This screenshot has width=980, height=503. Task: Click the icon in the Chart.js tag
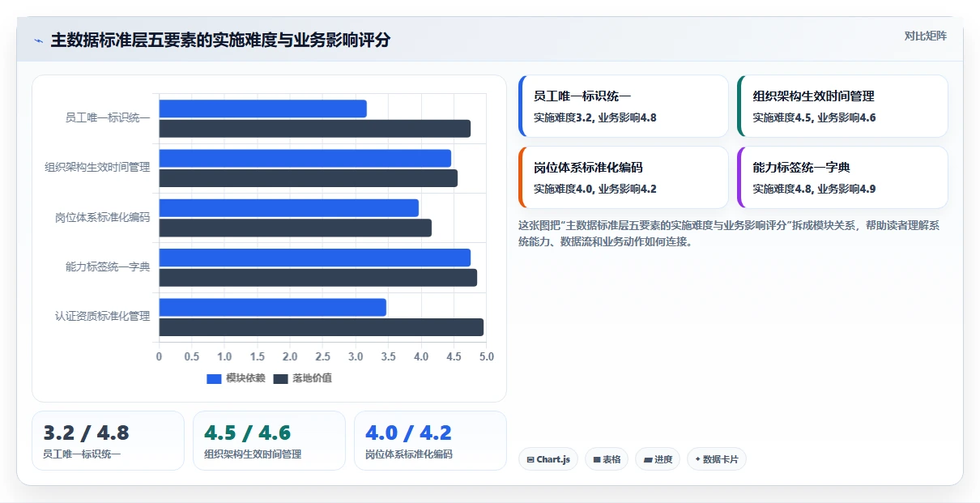pyautogui.click(x=530, y=459)
